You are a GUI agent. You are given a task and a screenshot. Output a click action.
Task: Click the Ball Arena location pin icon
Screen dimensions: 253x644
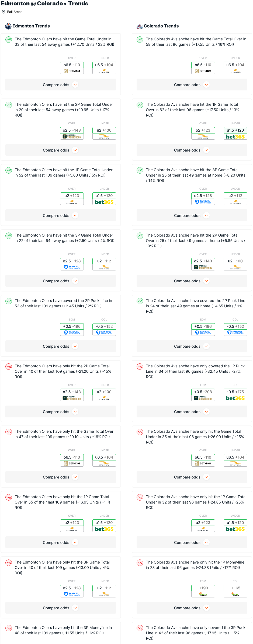pyautogui.click(x=4, y=12)
